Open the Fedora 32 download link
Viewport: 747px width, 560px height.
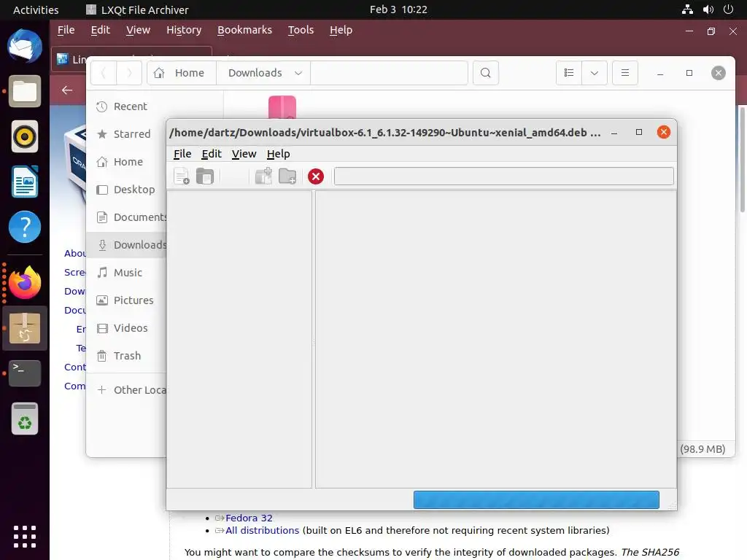(x=249, y=518)
